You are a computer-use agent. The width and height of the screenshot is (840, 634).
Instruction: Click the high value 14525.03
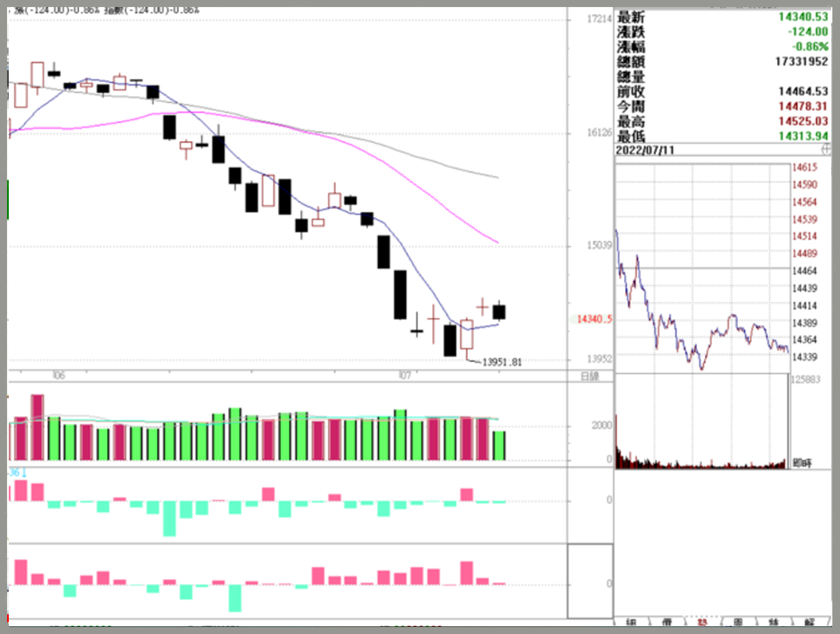803,121
